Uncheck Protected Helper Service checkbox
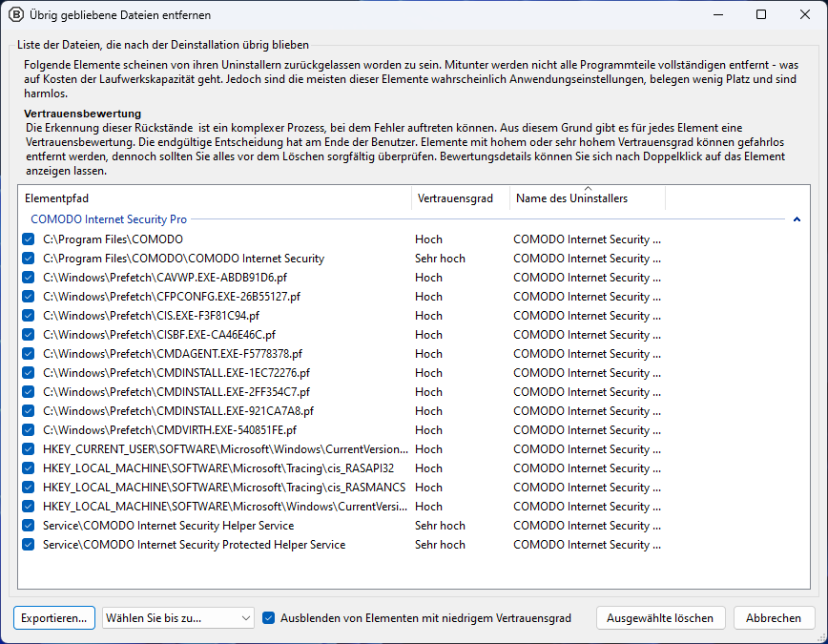 click(29, 544)
